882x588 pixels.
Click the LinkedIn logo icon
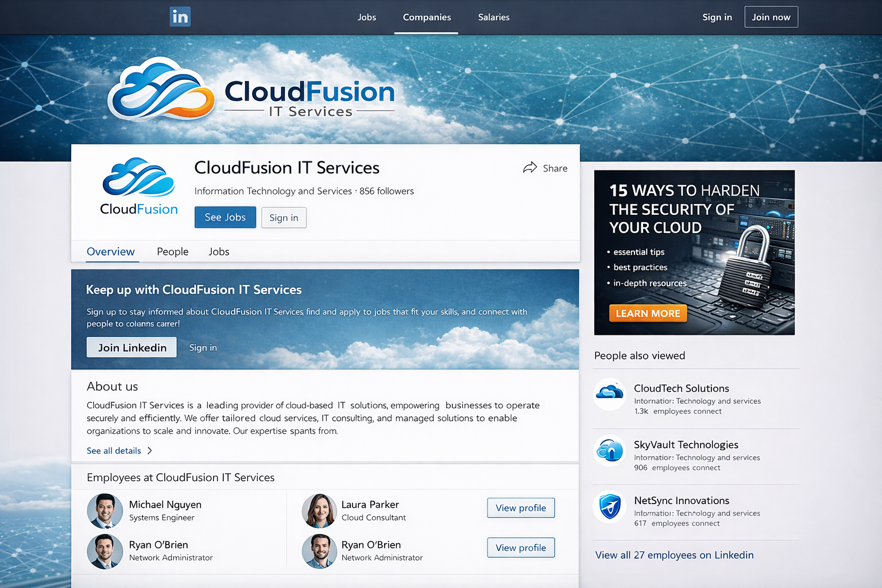[x=180, y=17]
